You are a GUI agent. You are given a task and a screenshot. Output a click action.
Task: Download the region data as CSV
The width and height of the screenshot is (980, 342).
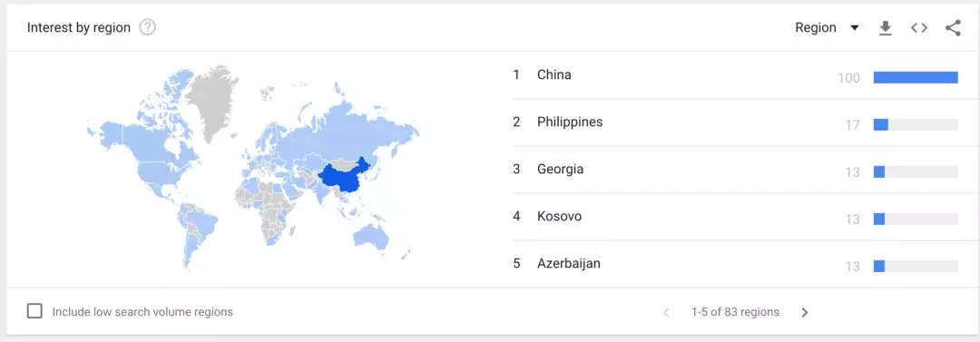coord(885,28)
